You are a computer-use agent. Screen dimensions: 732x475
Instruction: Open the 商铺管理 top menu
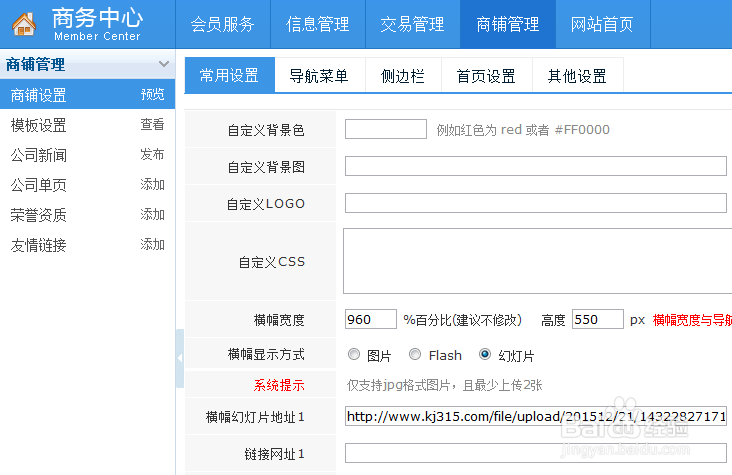coord(507,24)
